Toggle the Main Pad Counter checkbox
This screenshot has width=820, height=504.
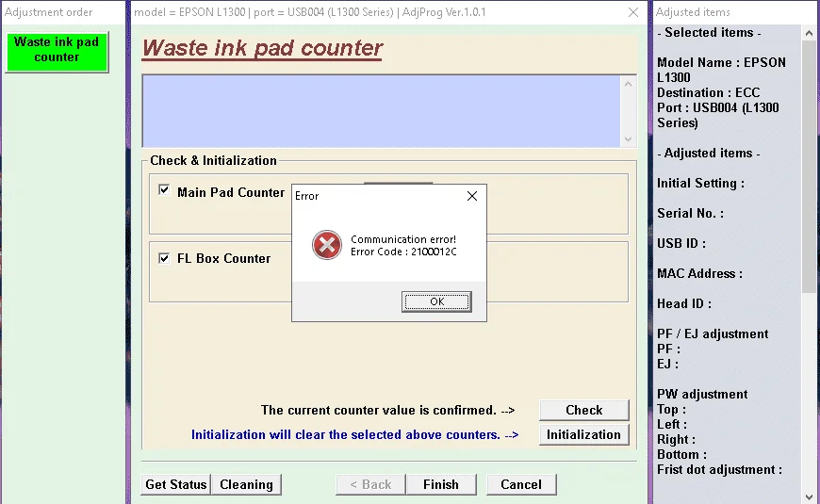pyautogui.click(x=164, y=189)
